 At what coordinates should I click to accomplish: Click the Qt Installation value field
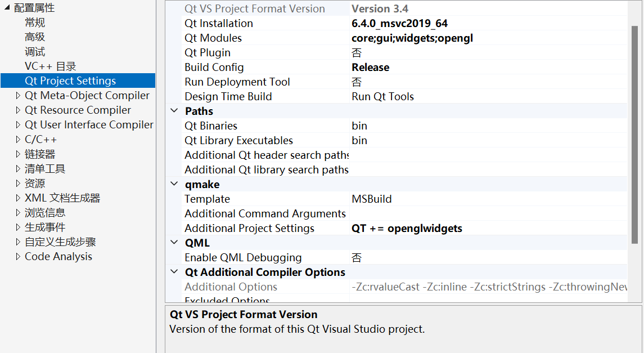[x=488, y=24]
